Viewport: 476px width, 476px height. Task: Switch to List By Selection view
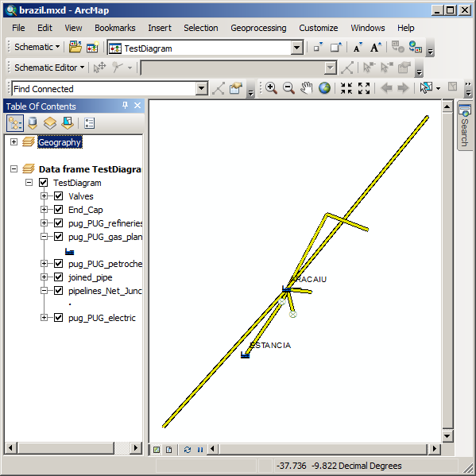click(x=68, y=123)
